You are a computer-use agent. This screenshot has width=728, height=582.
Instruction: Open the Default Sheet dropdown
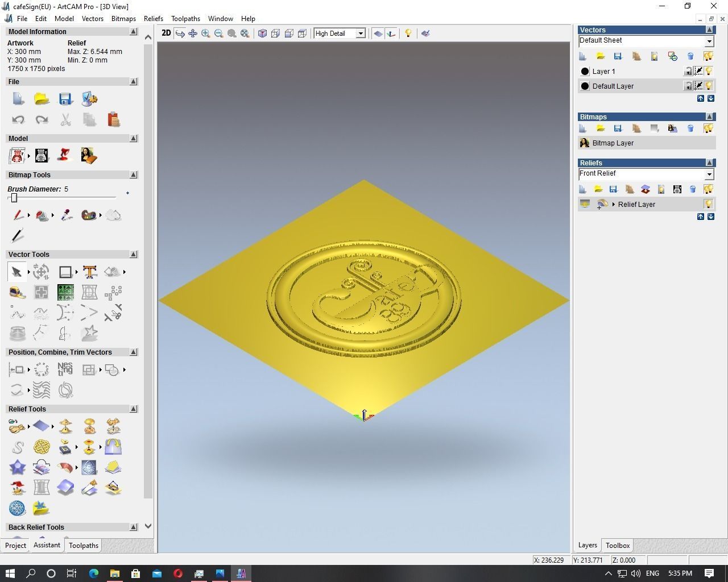[x=709, y=41]
